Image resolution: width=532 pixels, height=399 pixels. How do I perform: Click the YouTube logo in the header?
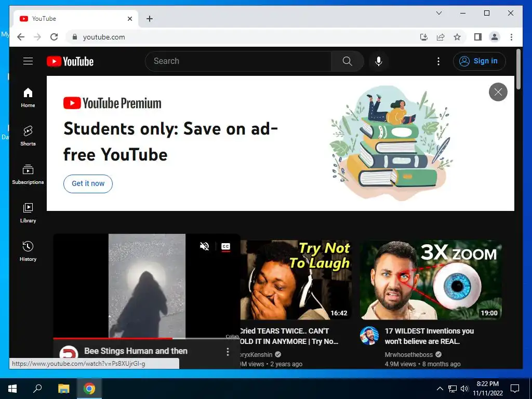[70, 61]
